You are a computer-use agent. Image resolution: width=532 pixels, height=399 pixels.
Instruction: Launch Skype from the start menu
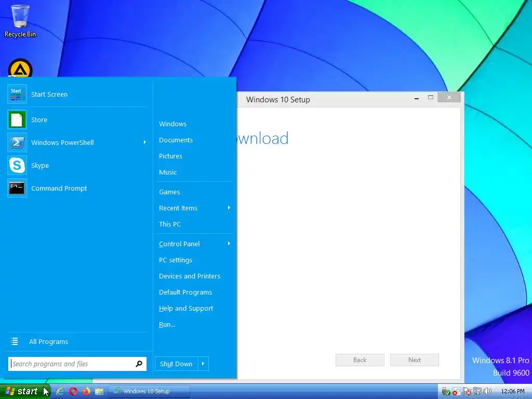point(17,166)
